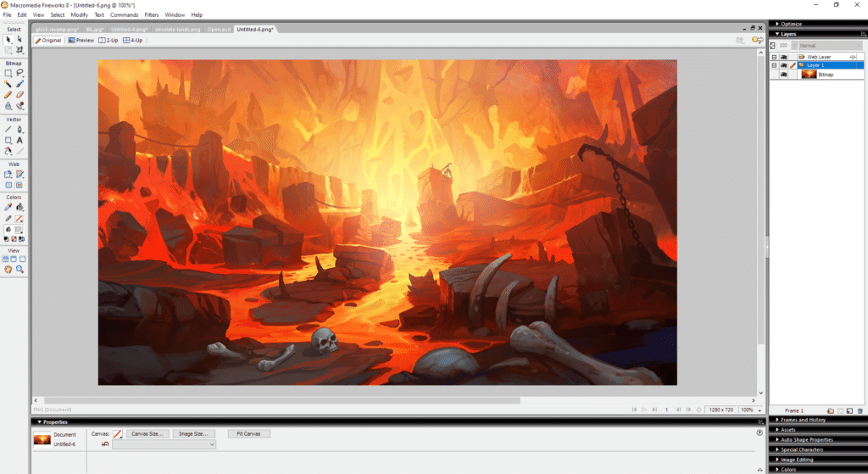
Task: Open the canvas color swatch in Properties
Action: 117,433
